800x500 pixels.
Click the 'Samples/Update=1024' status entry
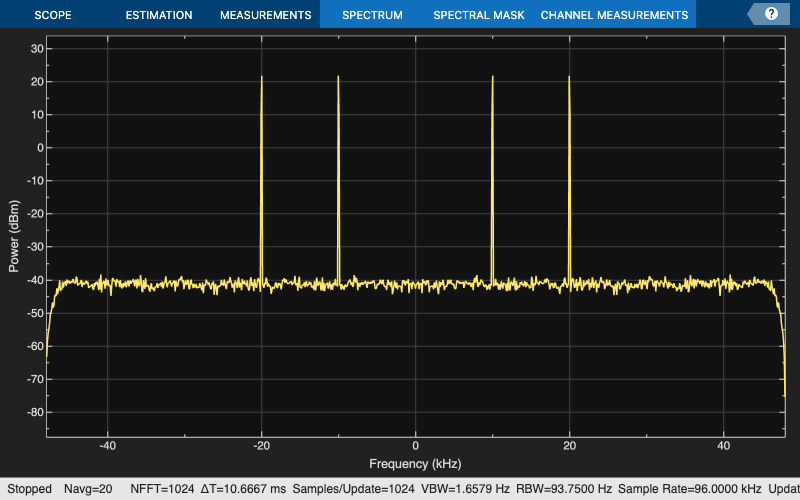tap(354, 489)
